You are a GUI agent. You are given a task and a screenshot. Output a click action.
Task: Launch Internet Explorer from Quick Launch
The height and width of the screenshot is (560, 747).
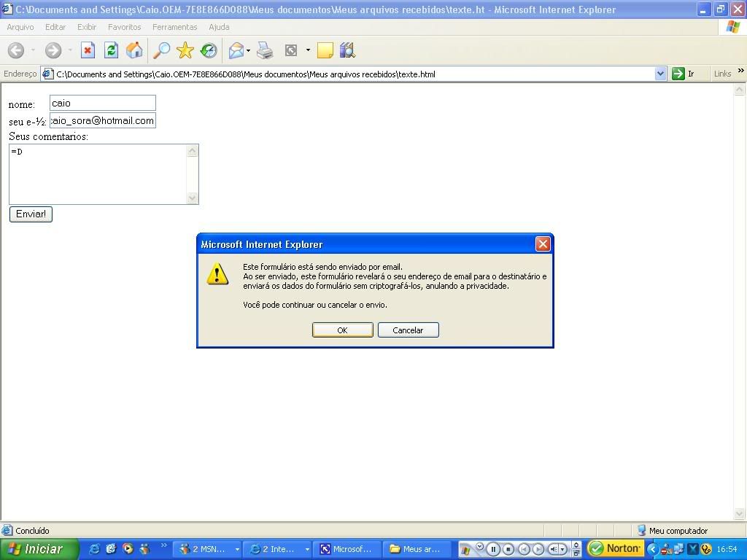pyautogui.click(x=94, y=549)
